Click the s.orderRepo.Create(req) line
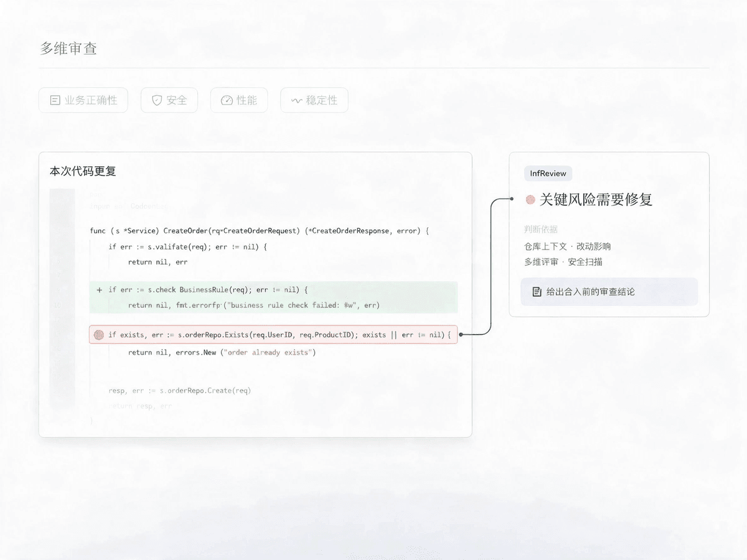 click(179, 391)
